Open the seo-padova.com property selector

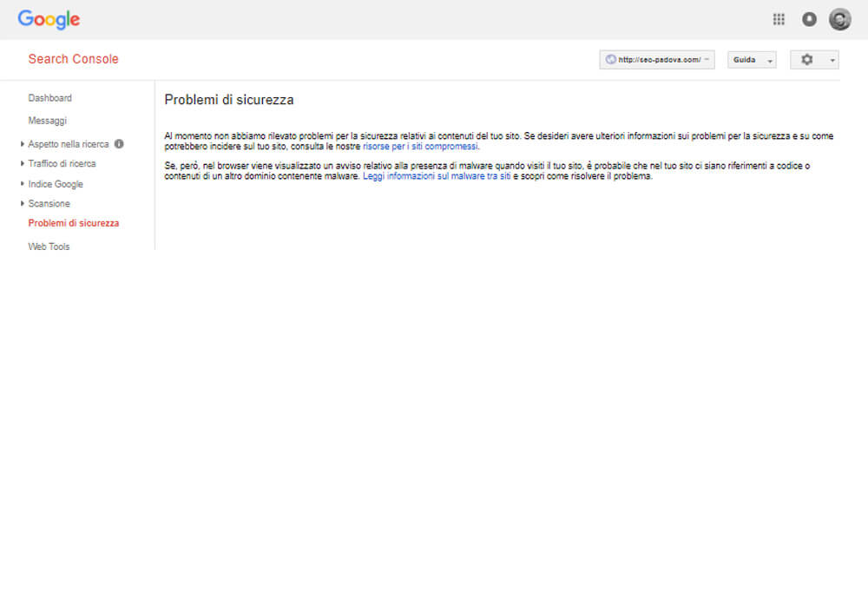tap(656, 60)
